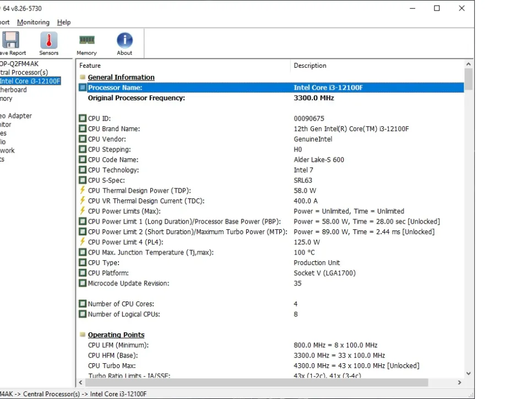Select the Video Adapter tree node

[x=15, y=116]
